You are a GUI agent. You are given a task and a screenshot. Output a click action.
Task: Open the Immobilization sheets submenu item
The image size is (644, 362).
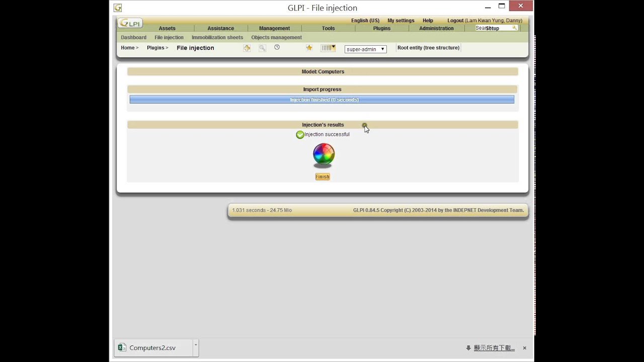(x=217, y=37)
